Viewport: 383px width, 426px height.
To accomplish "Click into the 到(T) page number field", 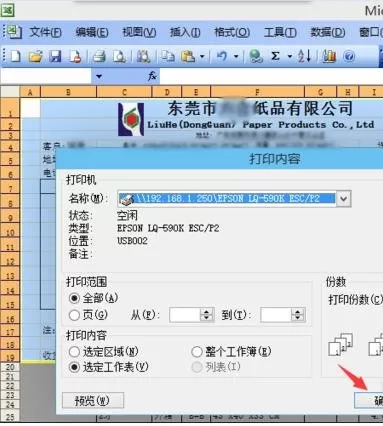I will [x=276, y=314].
